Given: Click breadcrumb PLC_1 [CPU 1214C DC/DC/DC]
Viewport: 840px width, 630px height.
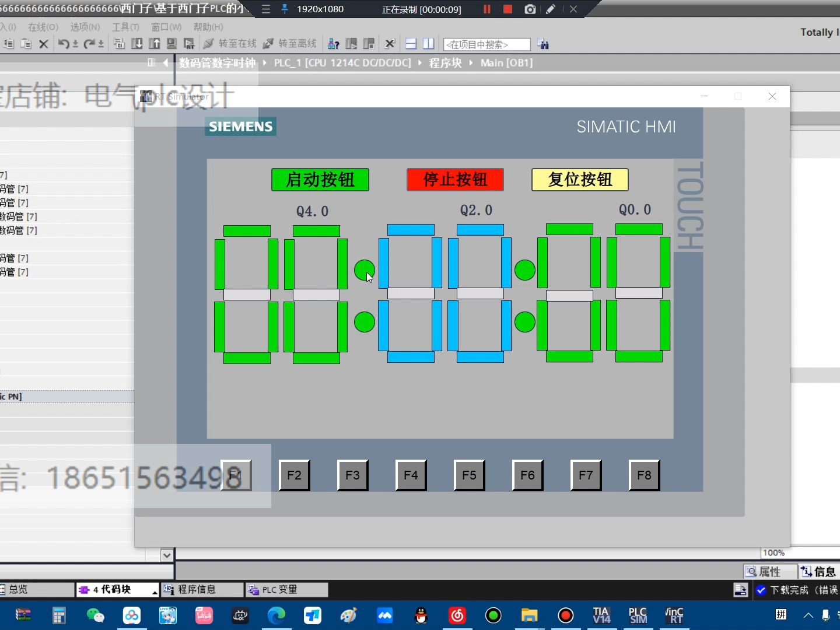Looking at the screenshot, I should pyautogui.click(x=342, y=63).
